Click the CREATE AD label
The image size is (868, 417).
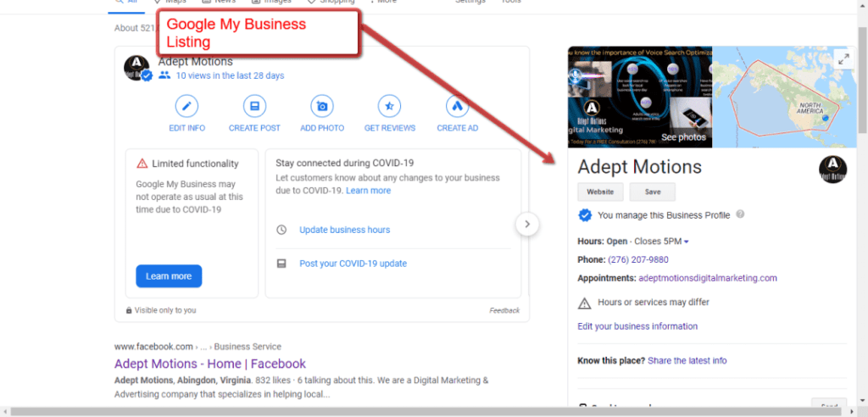[457, 128]
